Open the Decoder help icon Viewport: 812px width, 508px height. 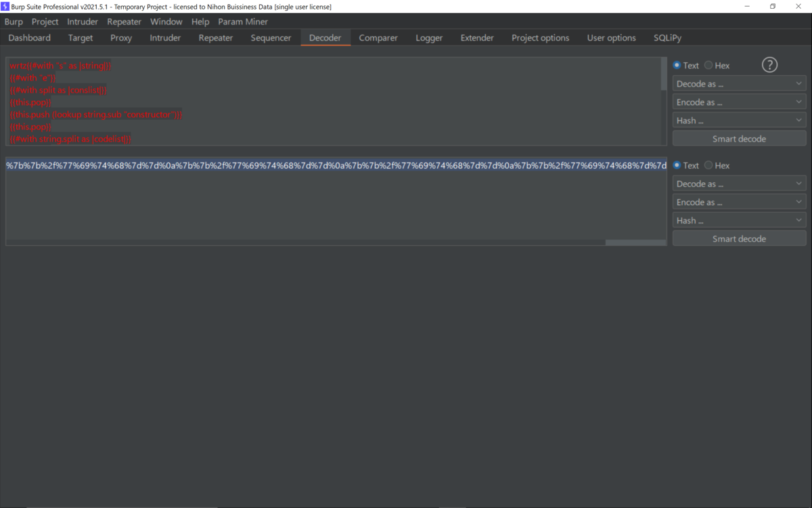[769, 65]
